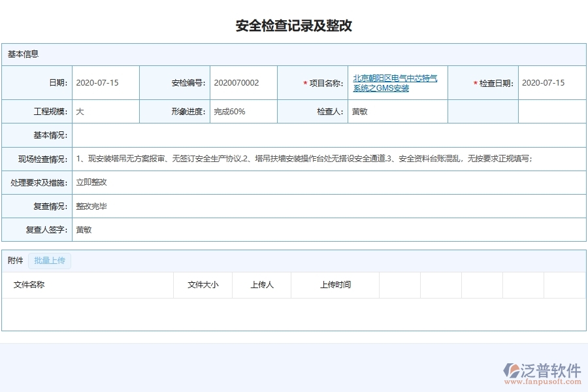588x392 pixels.
Task: Select the page title 安全检查记录及整改
Action: point(294,25)
